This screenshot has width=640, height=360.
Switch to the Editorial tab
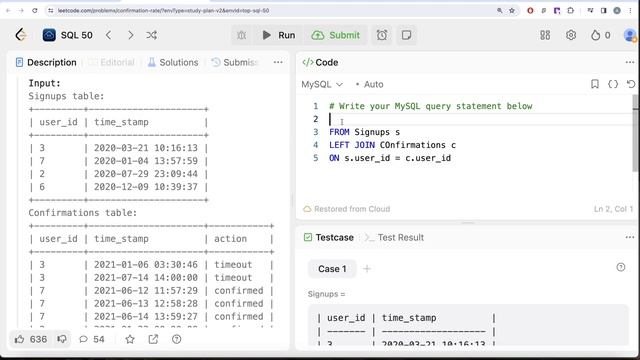coord(111,62)
